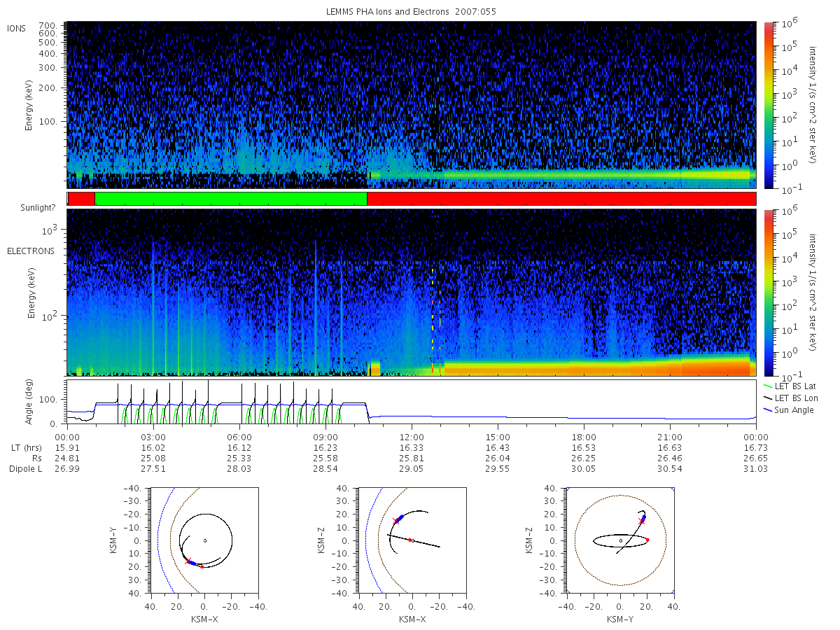
Task: Click the Rs value '24.81'
Action: [x=66, y=458]
